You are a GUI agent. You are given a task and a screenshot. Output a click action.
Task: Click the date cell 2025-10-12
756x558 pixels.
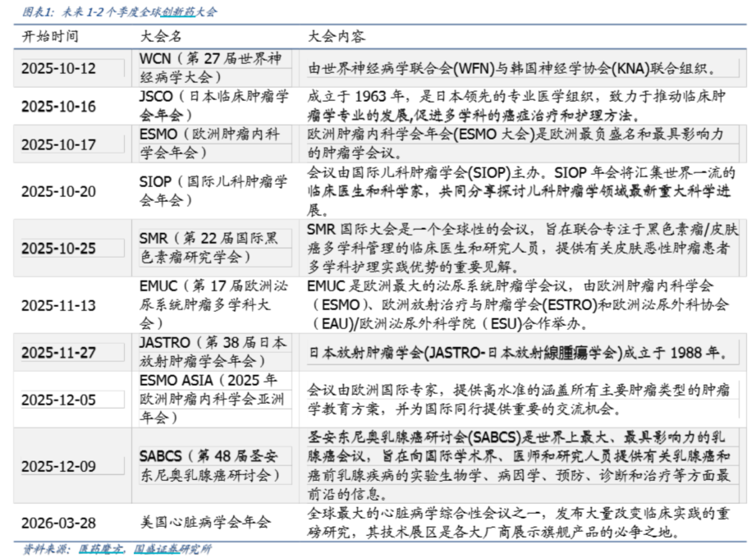pos(59,68)
